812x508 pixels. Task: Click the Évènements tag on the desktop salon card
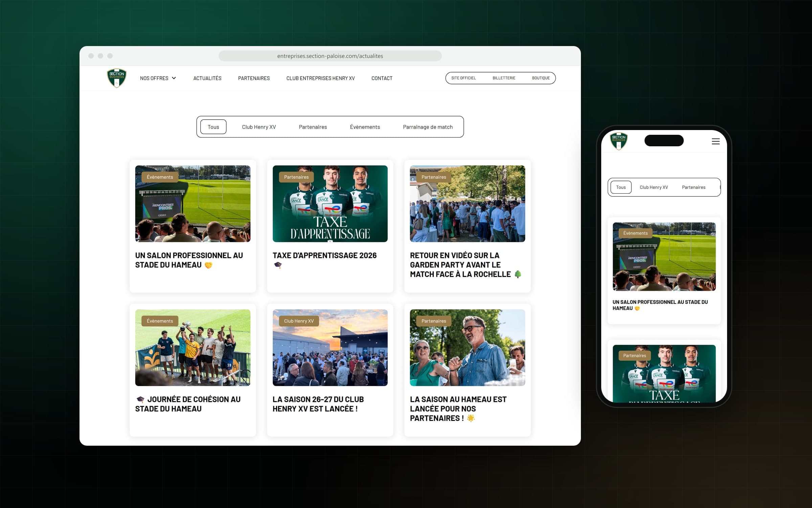coord(160,177)
